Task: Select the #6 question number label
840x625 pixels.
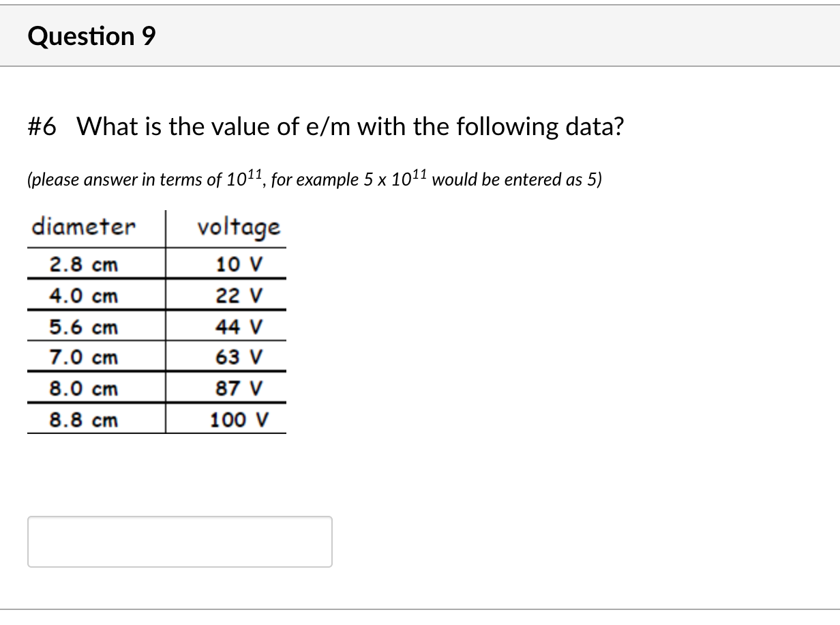Action: click(42, 126)
